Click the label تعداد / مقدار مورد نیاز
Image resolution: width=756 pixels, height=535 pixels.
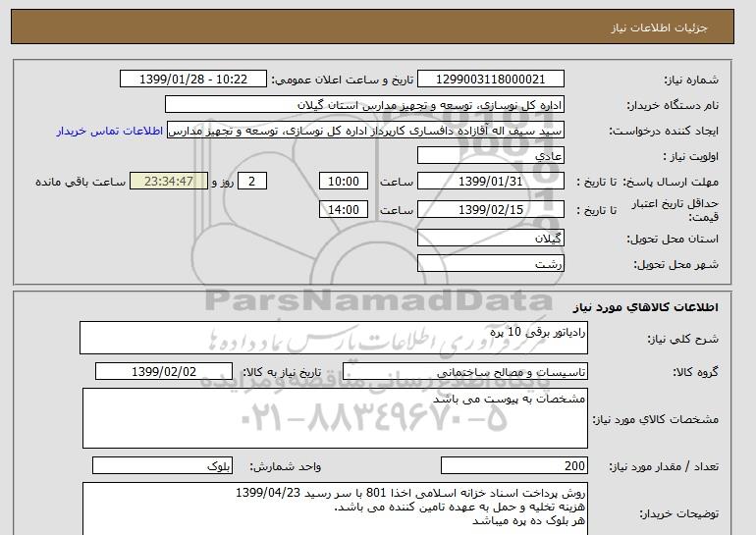coord(664,466)
